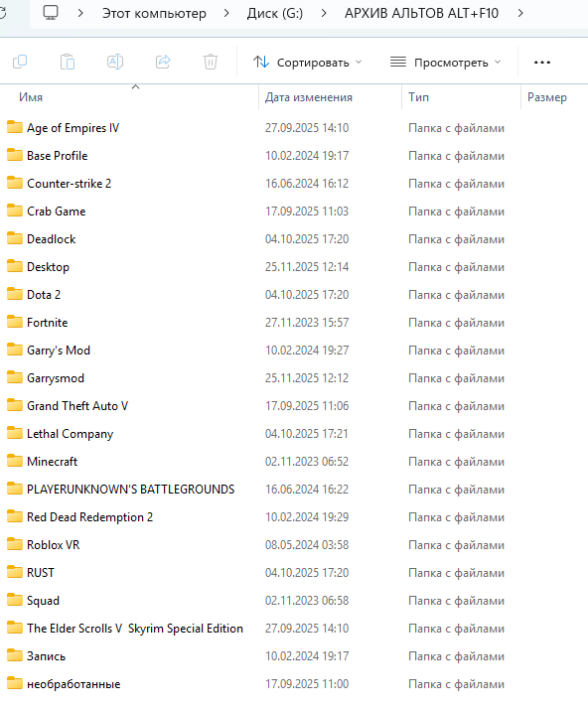
Task: Click the Minecraft folder icon
Action: 15,461
